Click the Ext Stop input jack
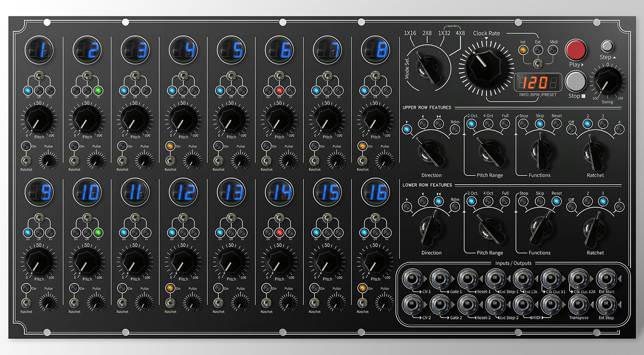Viewport: 644px width, 355px height. point(606,305)
